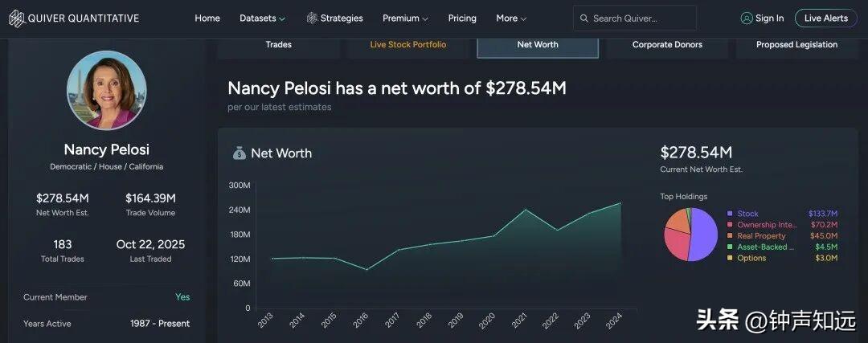The height and width of the screenshot is (343, 868).
Task: Click the Top Holdings pie chart
Action: 690,235
